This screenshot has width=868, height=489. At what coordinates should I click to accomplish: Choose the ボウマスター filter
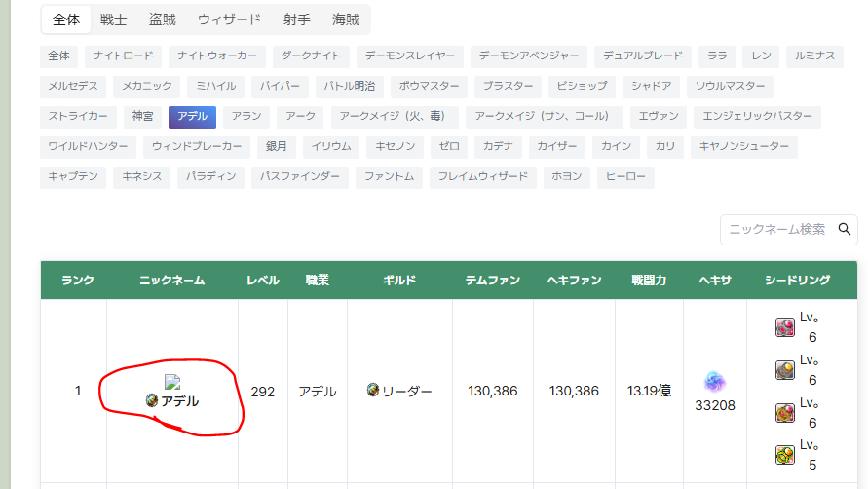point(429,87)
